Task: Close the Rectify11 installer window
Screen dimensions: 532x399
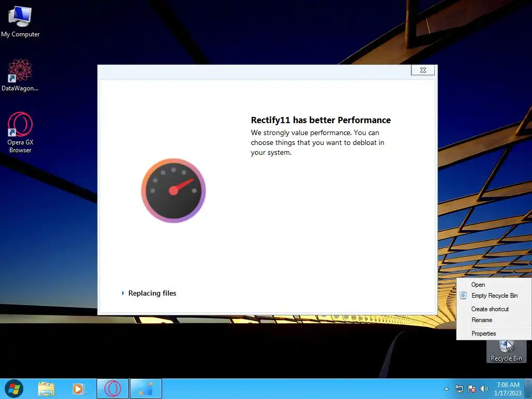Action: click(x=423, y=70)
